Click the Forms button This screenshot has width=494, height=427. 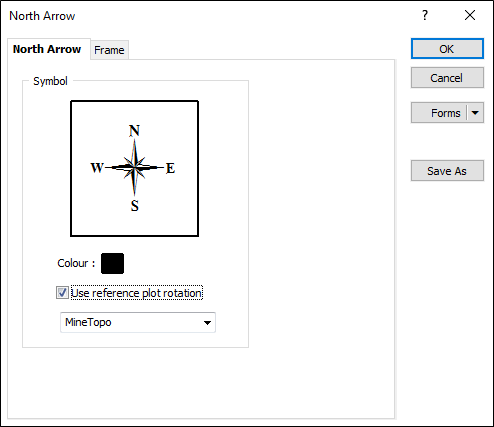click(439, 113)
